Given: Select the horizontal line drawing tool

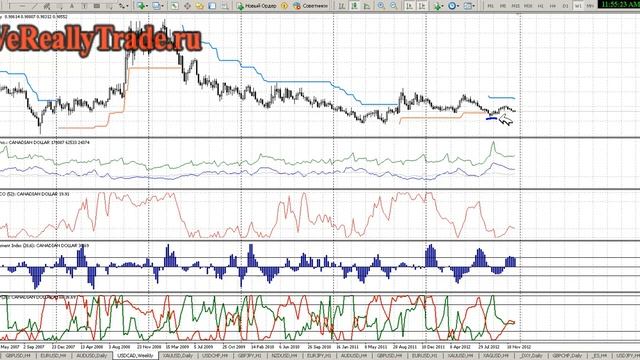Looking at the screenshot, I should coord(22,6).
